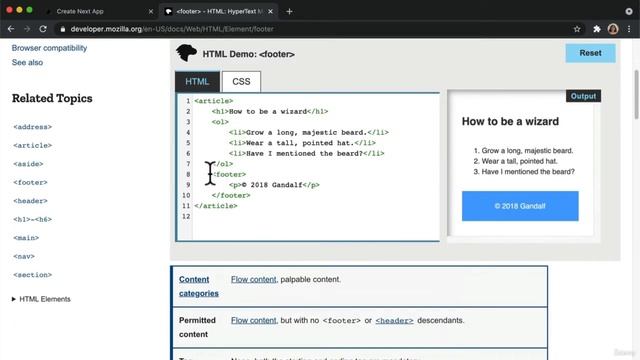Open the Browser compatibility link
Viewport: 640px width, 360px height.
[49, 48]
